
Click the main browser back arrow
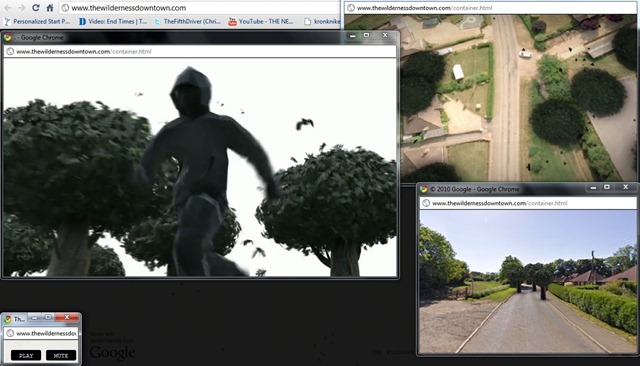[x=8, y=8]
